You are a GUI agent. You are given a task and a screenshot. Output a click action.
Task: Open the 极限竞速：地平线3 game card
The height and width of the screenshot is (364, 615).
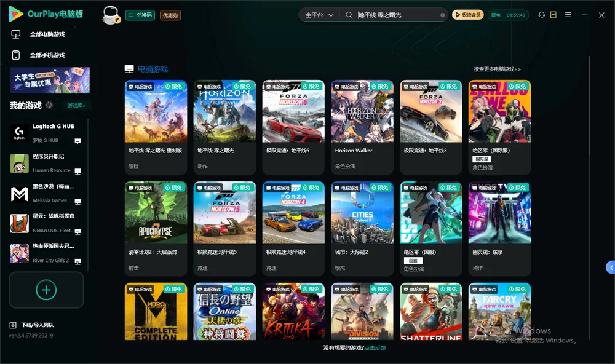[430, 127]
